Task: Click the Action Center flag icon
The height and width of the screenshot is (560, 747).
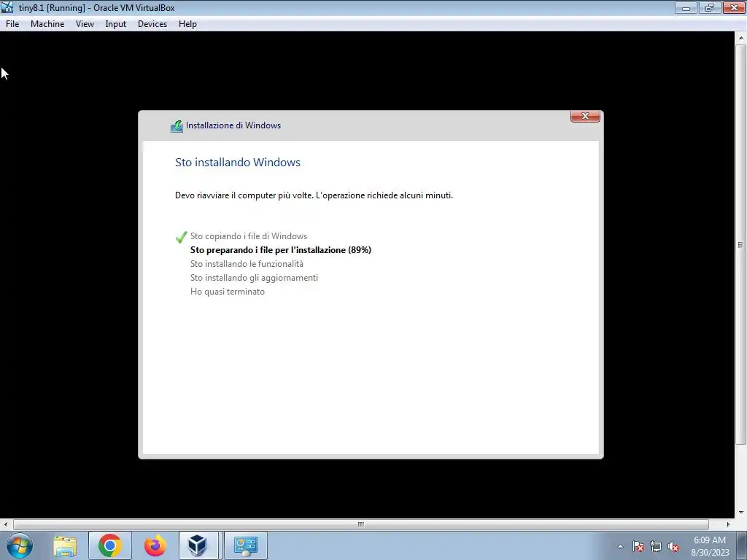Action: (638, 546)
